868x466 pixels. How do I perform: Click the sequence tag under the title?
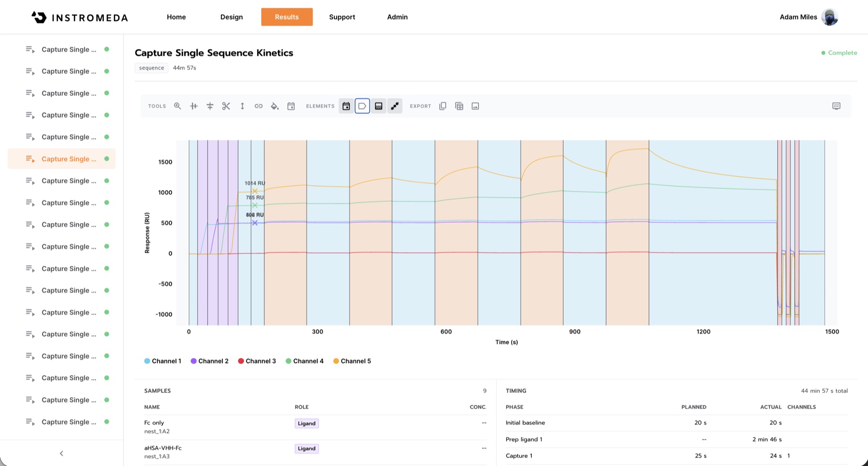tap(151, 68)
